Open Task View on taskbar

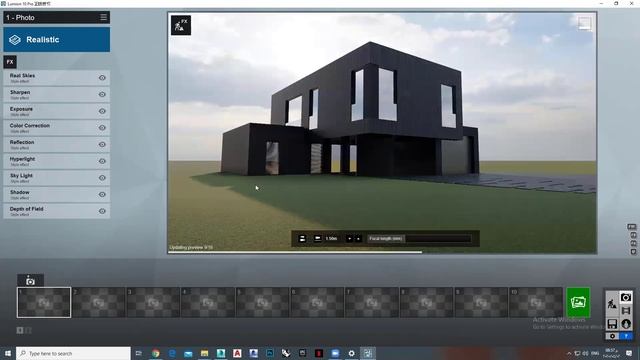(139, 353)
